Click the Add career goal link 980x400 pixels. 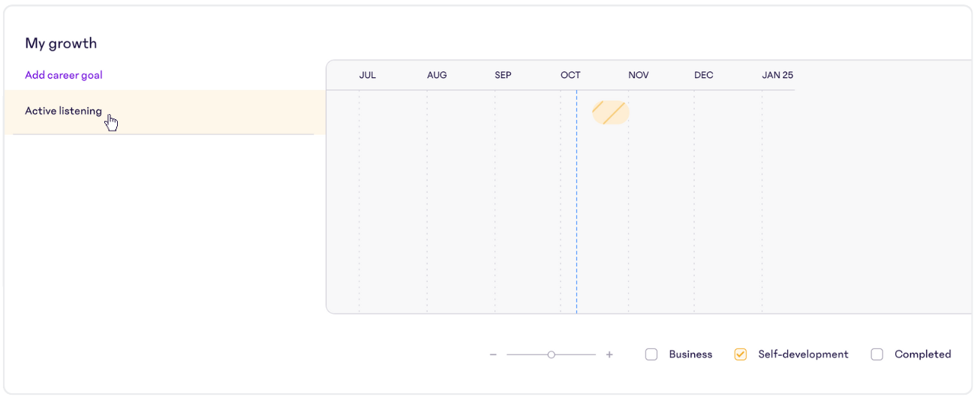click(x=64, y=75)
